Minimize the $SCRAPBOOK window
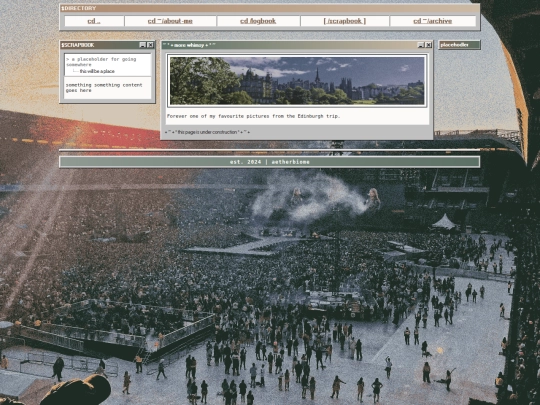 (x=143, y=45)
